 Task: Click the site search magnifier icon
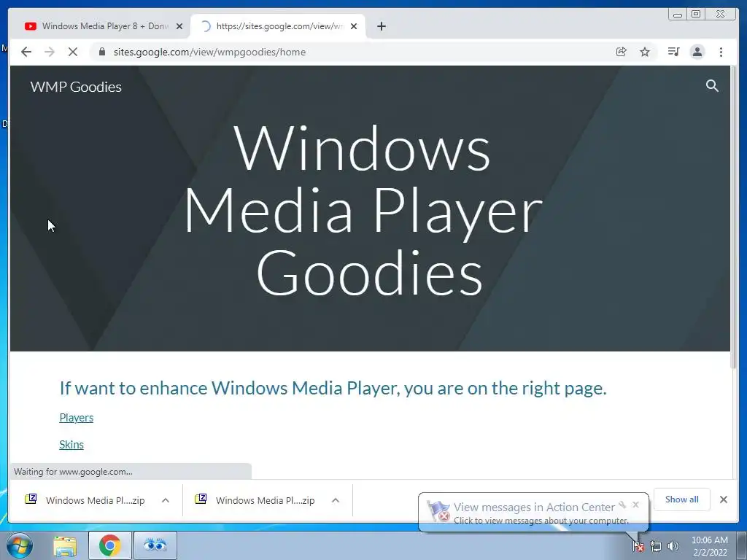point(712,86)
